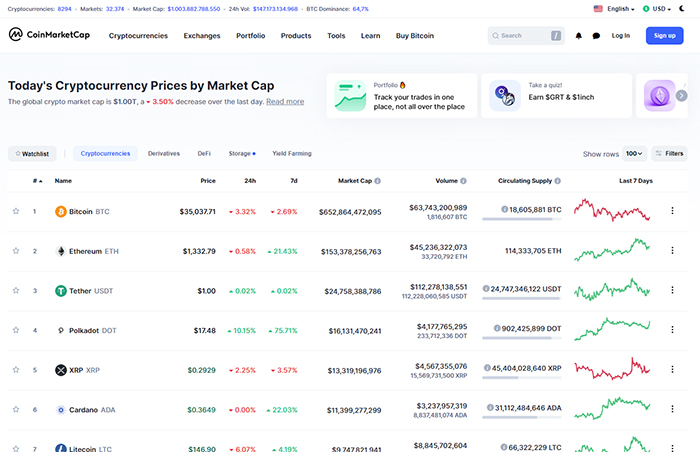The height and width of the screenshot is (452, 700).
Task: Open the Exchanges nav menu
Action: click(x=202, y=36)
